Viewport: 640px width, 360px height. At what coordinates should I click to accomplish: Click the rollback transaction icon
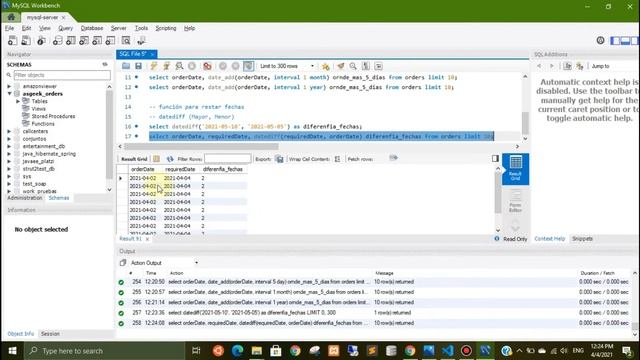pos(236,66)
